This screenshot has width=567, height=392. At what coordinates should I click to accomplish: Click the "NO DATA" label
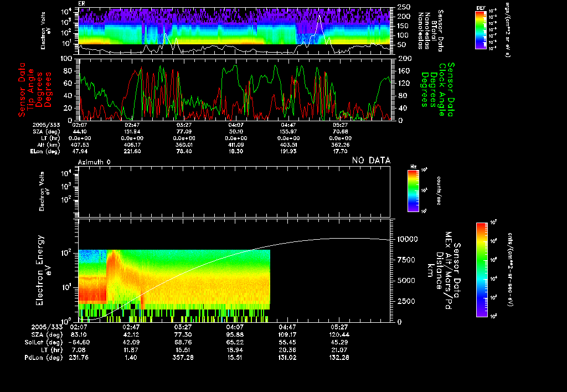click(x=372, y=160)
